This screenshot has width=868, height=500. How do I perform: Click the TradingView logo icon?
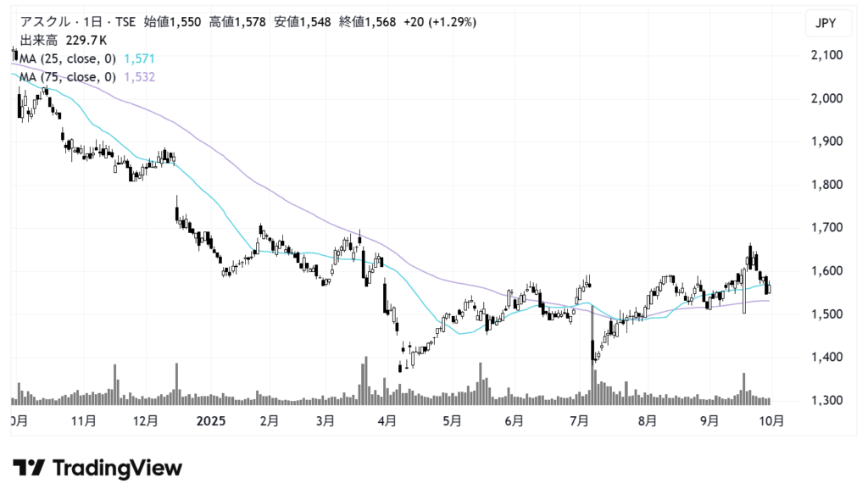coord(29,468)
